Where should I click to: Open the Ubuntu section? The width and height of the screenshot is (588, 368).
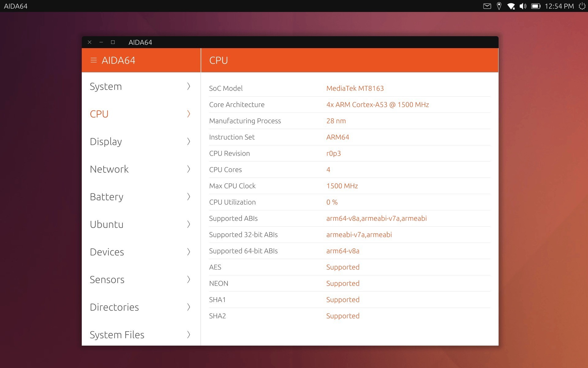point(107,224)
